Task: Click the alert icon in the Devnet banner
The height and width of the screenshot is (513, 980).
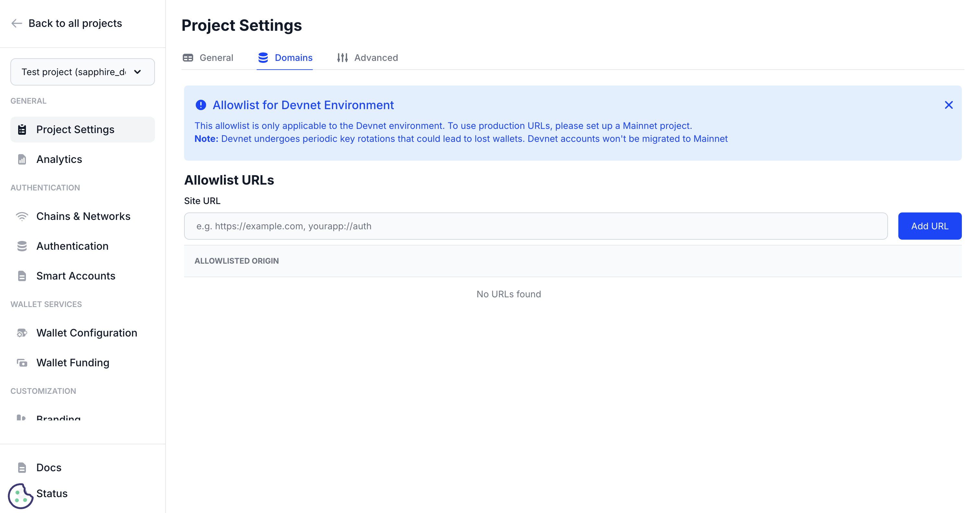Action: click(201, 105)
